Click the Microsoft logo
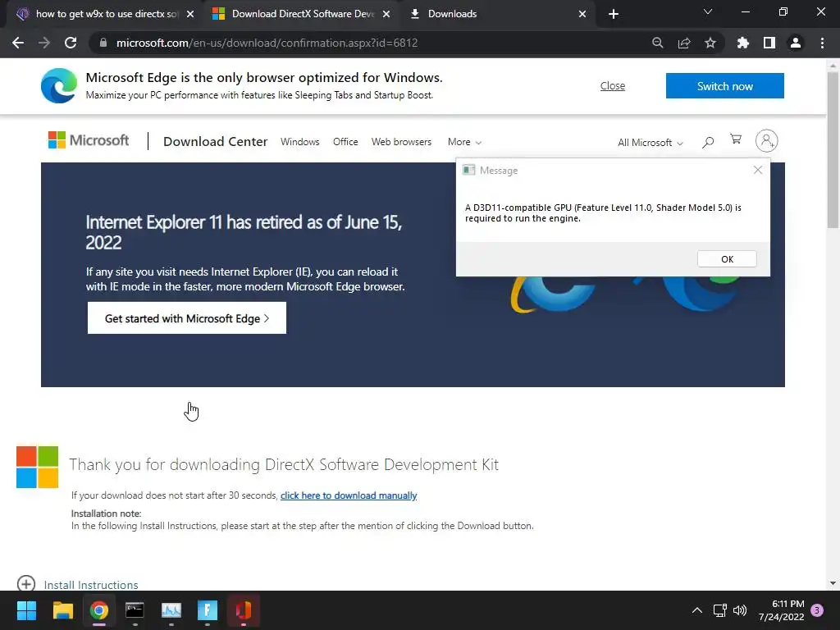This screenshot has width=840, height=630. pyautogui.click(x=89, y=140)
